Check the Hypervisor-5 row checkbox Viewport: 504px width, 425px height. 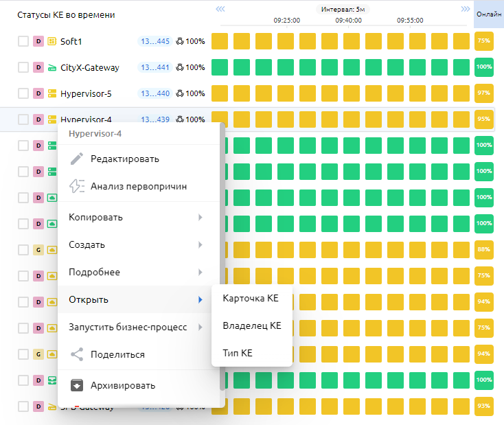tap(23, 93)
